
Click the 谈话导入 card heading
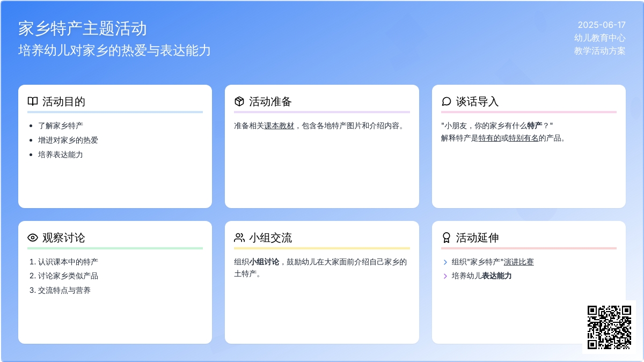[x=478, y=101]
